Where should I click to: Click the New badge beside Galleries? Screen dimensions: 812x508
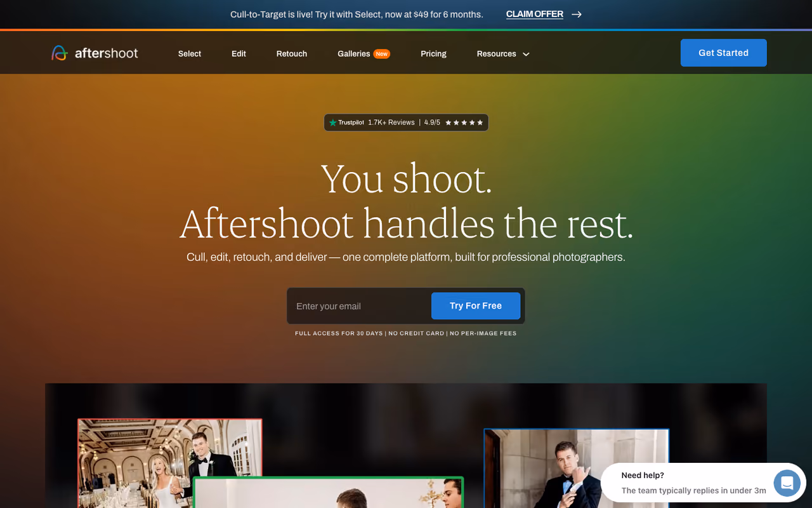(x=381, y=54)
